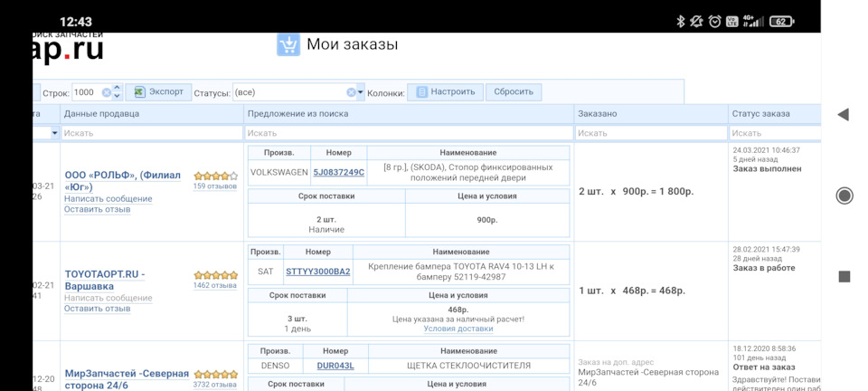Click the status text Заказ в работе
Viewport: 868px width, 391px height.
point(764,268)
